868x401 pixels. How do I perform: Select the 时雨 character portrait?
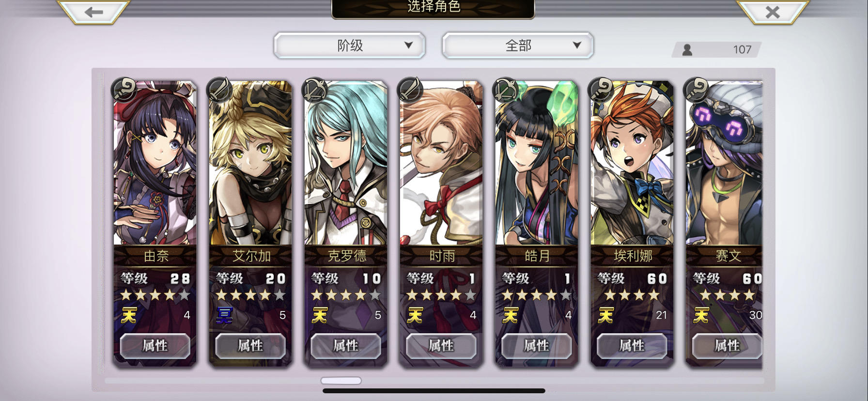pyautogui.click(x=441, y=163)
